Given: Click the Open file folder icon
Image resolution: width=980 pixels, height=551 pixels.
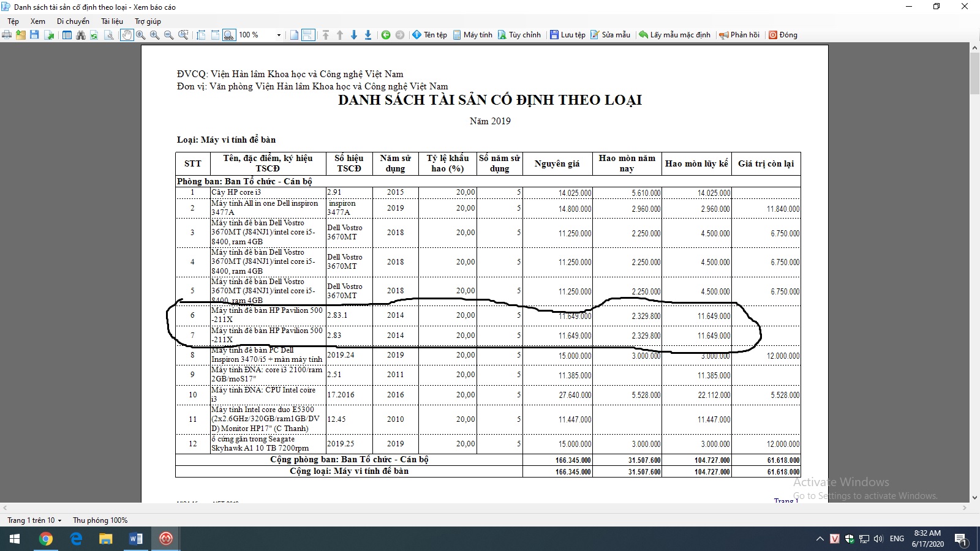Looking at the screenshot, I should point(21,35).
